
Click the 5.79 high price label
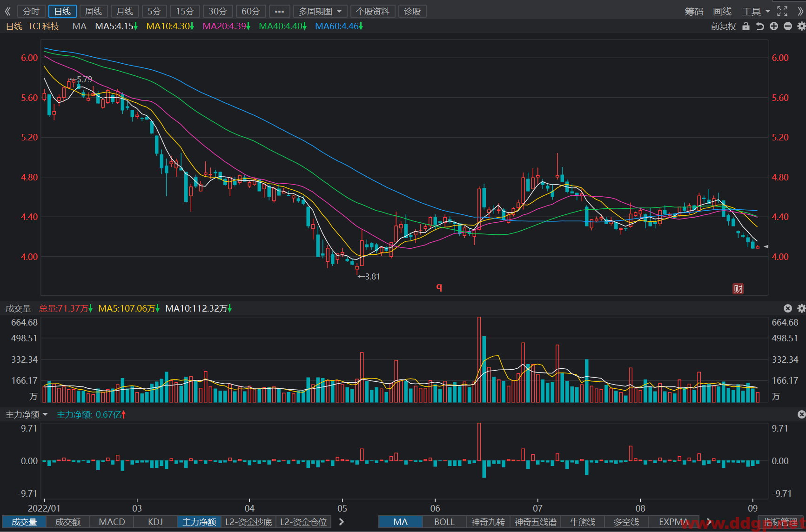85,80
